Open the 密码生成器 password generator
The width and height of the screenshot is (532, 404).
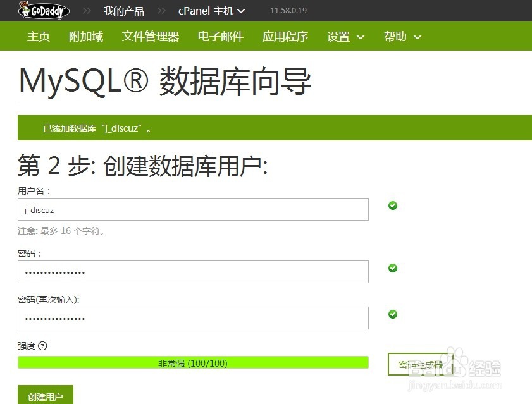(x=421, y=364)
